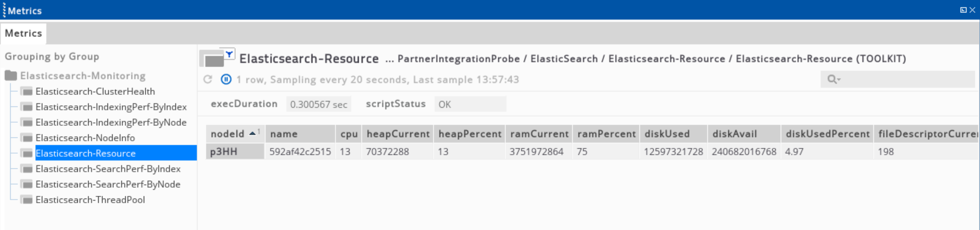The image size is (980, 230).
Task: Select Elasticsearch-SearchPerf-ByIndex in the tree
Action: click(x=108, y=169)
